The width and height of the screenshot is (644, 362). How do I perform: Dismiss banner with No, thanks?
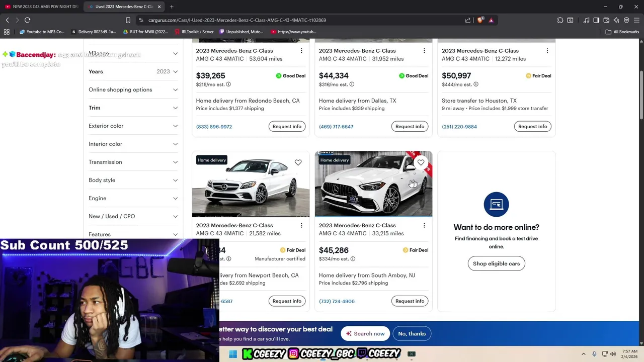(412, 334)
